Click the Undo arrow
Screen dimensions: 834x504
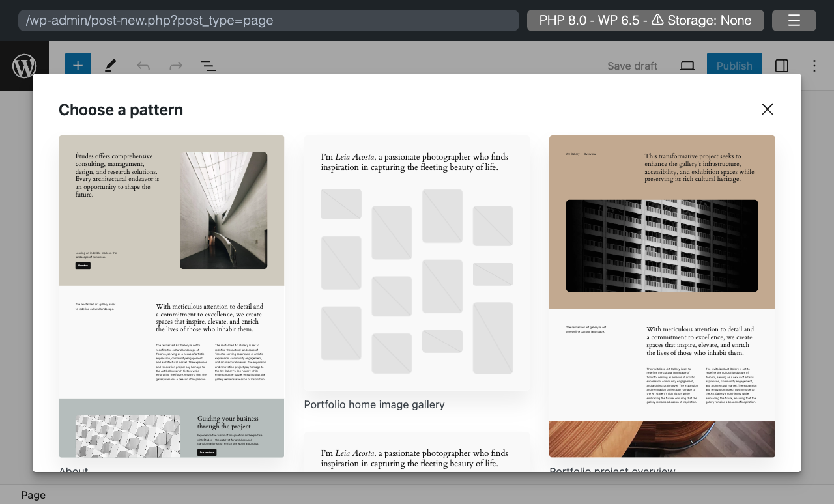pyautogui.click(x=143, y=66)
